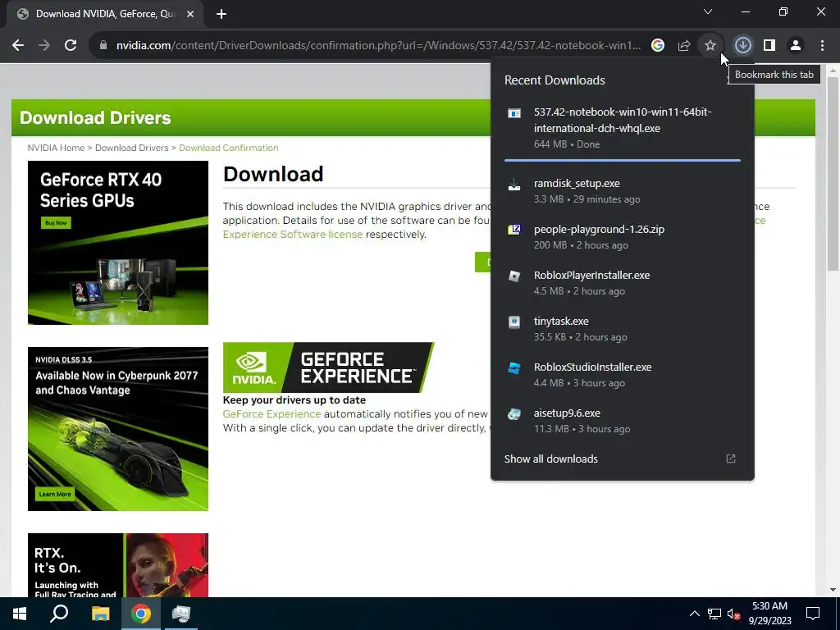This screenshot has width=840, height=630.
Task: Click the muted volume tray icon
Action: [734, 614]
